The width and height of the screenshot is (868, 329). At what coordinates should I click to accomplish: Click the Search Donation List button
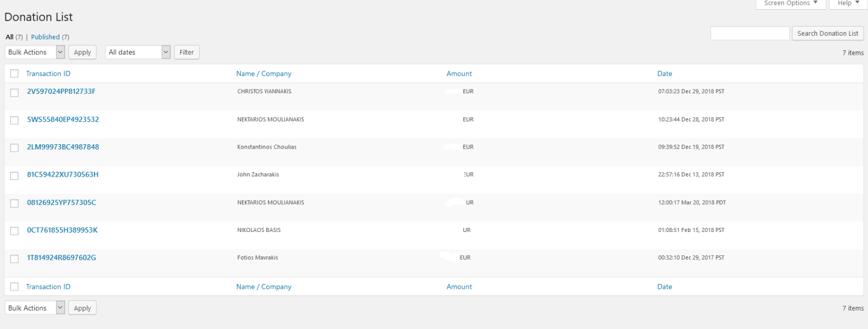click(827, 34)
